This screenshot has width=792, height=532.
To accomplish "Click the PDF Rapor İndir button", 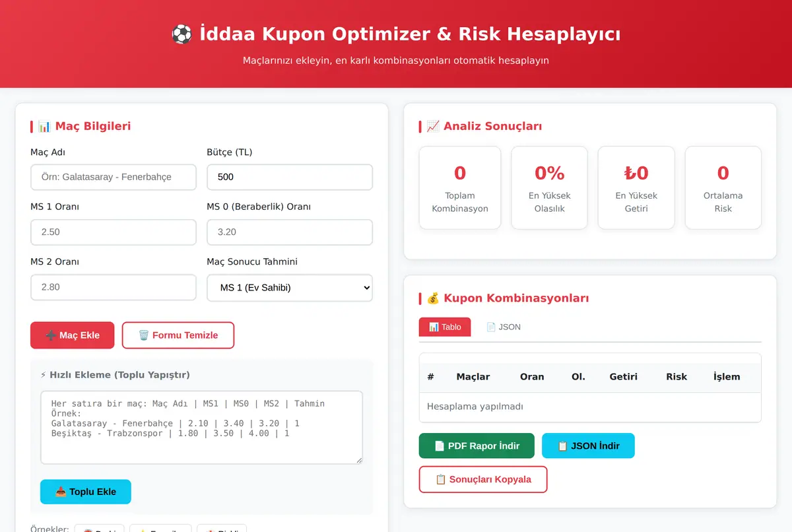I will pos(477,446).
